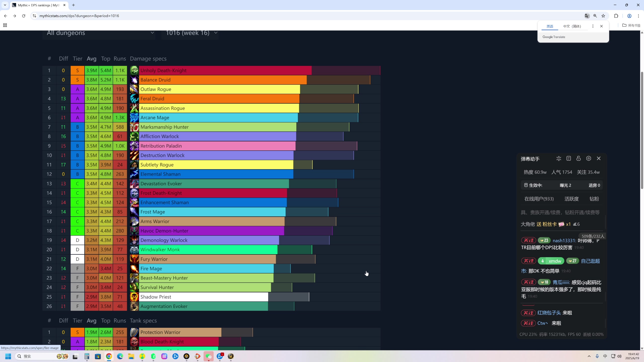Screen dimensions: 644x362
Task: Sort damage specs by Runs column
Action: (x=120, y=59)
